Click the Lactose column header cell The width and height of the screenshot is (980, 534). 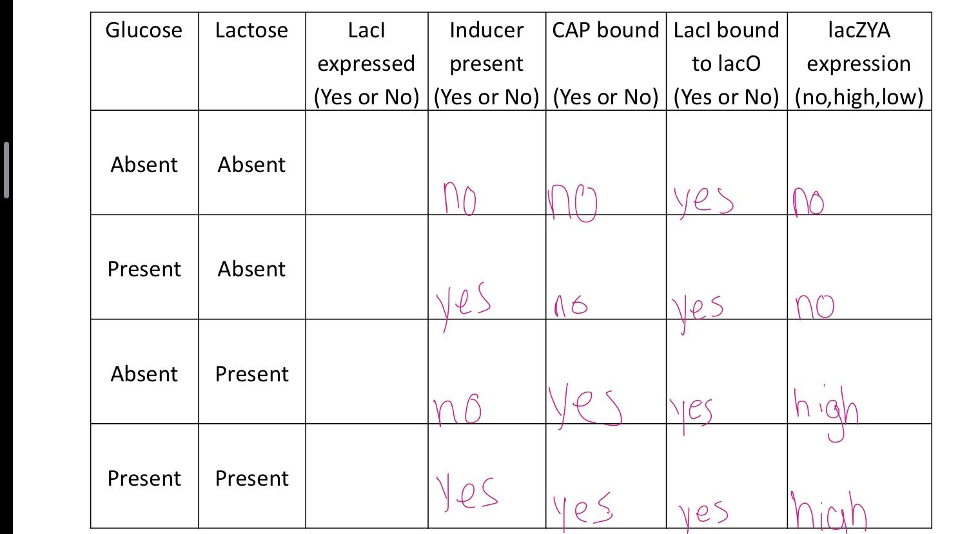point(252,61)
